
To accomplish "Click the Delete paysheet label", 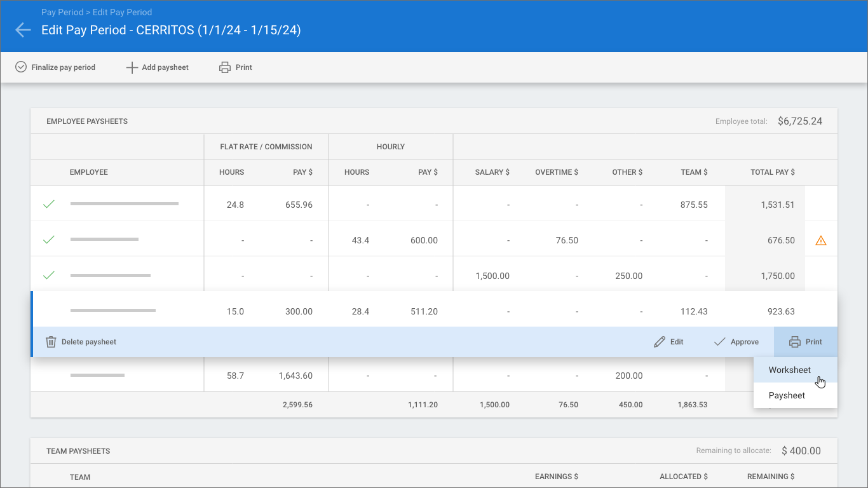I will click(89, 342).
